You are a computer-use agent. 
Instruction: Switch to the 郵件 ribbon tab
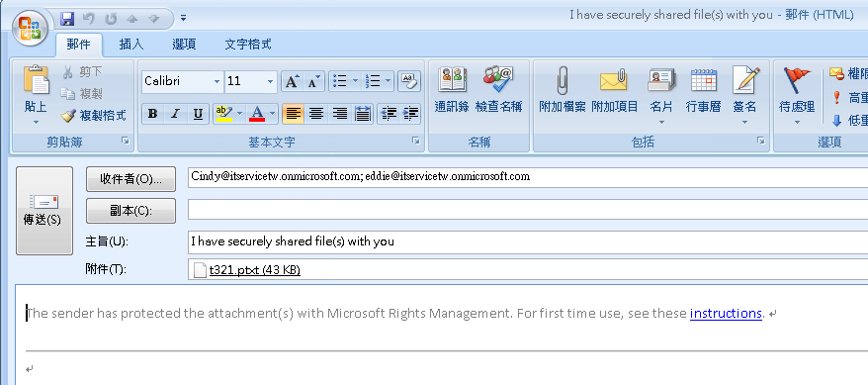79,45
